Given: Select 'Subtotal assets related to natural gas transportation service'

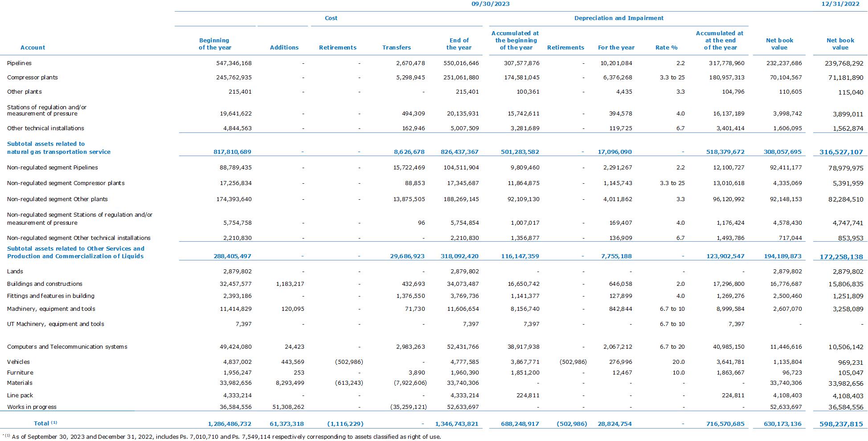Looking at the screenshot, I should 59,148.
